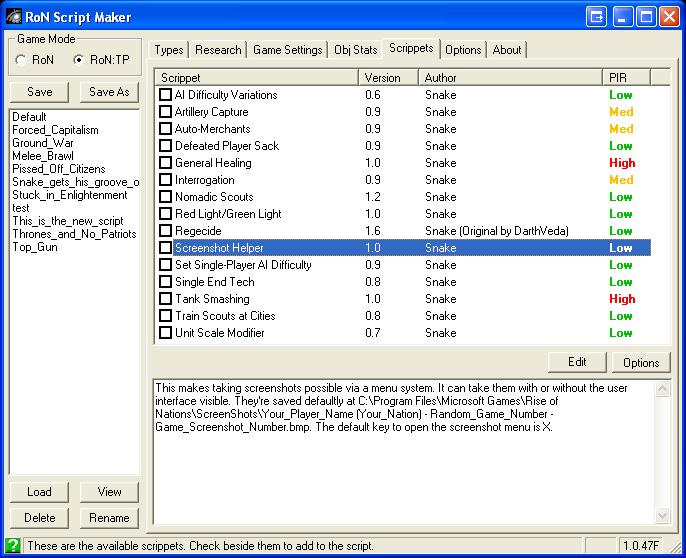Select the RoN game mode radio button
This screenshot has height=558, width=686.
click(21, 60)
